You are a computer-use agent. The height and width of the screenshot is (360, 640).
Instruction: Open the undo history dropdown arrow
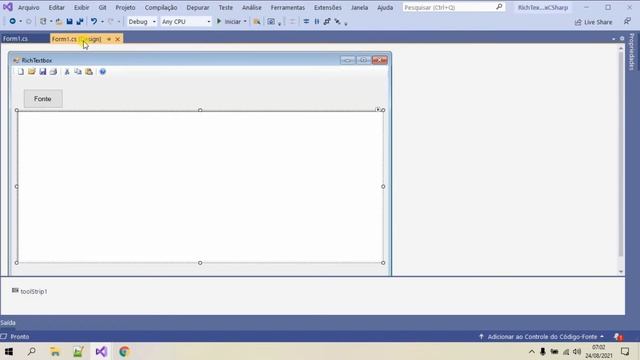[x=102, y=22]
